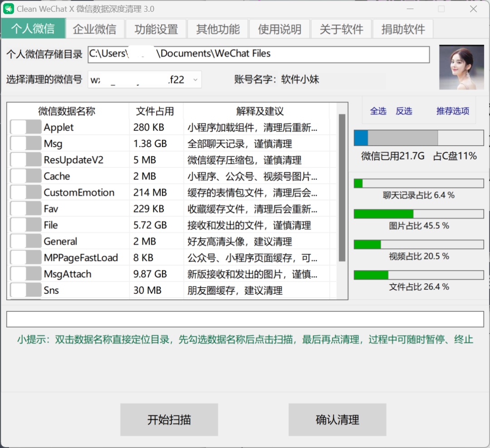Open the 其他功能 tab

click(218, 29)
